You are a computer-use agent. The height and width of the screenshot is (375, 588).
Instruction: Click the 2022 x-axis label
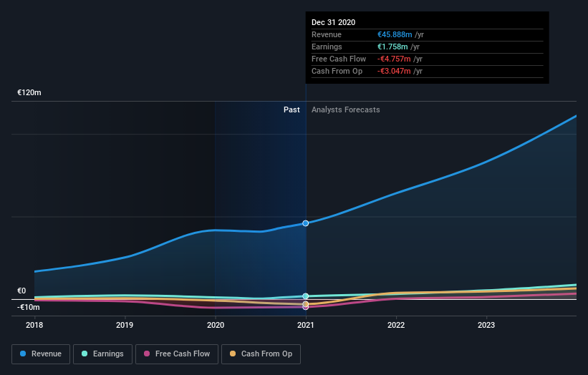396,325
